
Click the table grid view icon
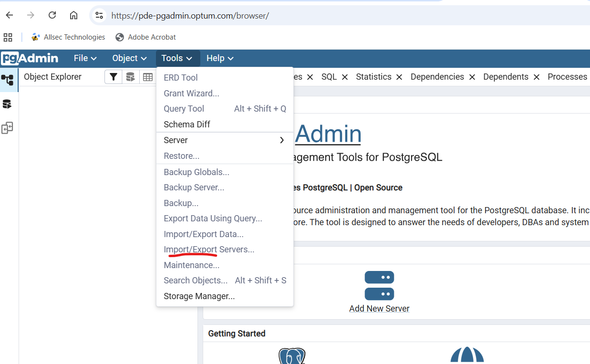click(x=147, y=77)
